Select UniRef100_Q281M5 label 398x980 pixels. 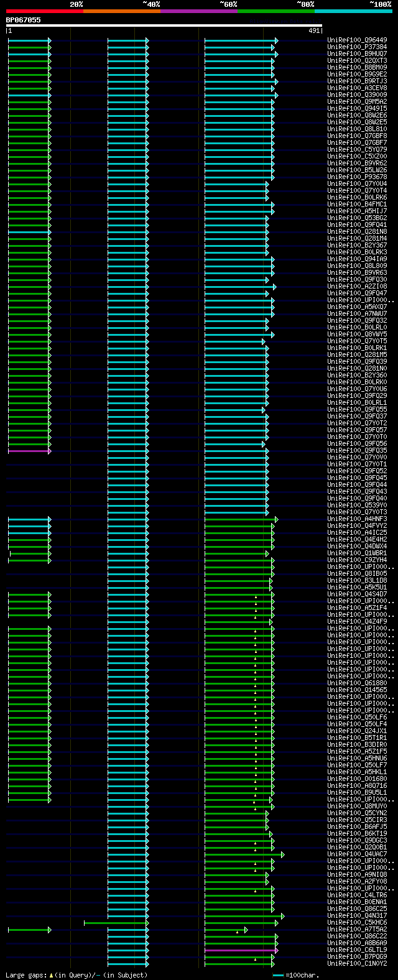click(357, 354)
